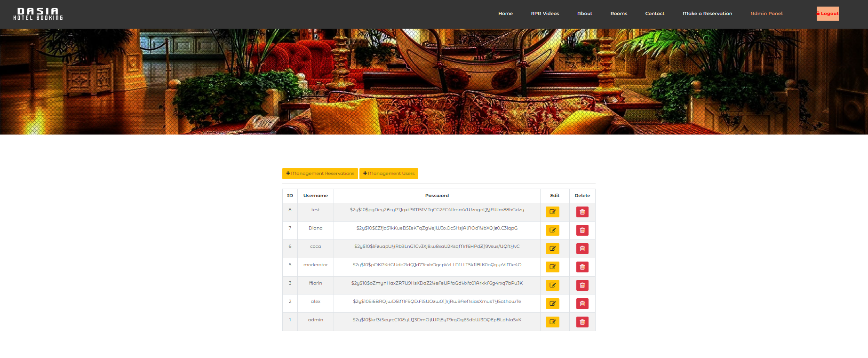Edit the admin user account
The height and width of the screenshot is (358, 868).
point(552,322)
